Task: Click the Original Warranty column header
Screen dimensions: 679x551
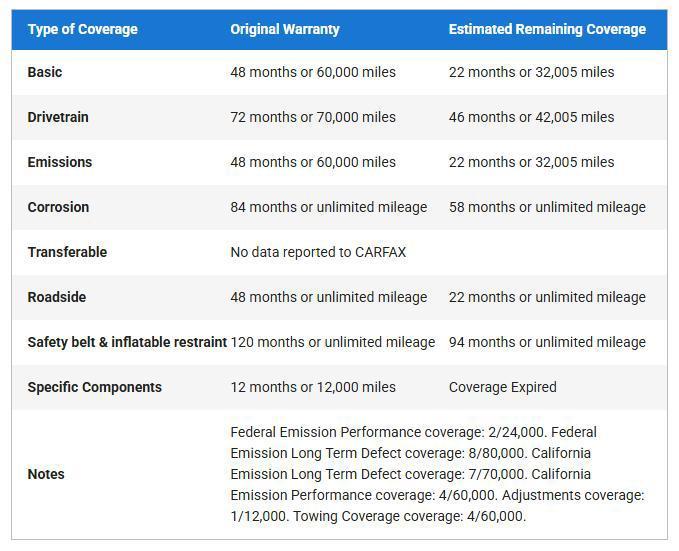Action: tap(284, 29)
